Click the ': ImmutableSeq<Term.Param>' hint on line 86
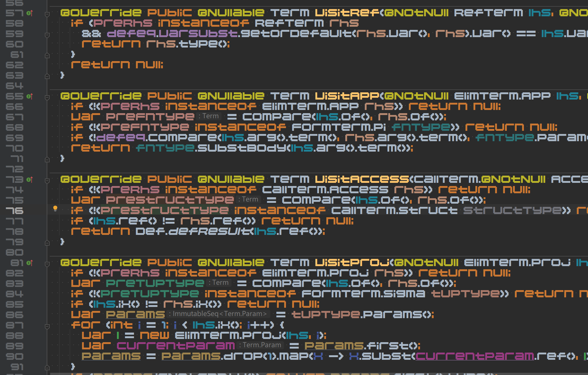The height and width of the screenshot is (375, 588). (x=218, y=314)
